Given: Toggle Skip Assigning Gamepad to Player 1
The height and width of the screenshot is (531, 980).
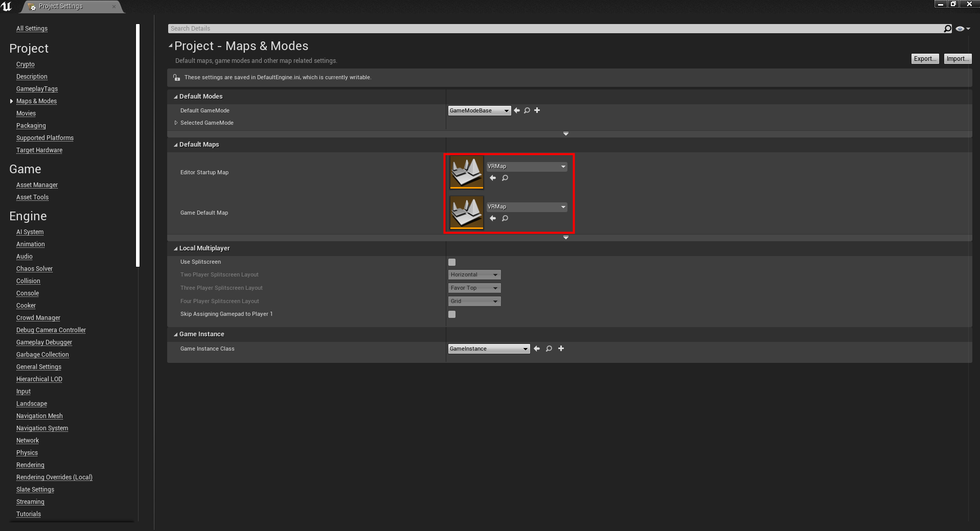Looking at the screenshot, I should click(452, 314).
